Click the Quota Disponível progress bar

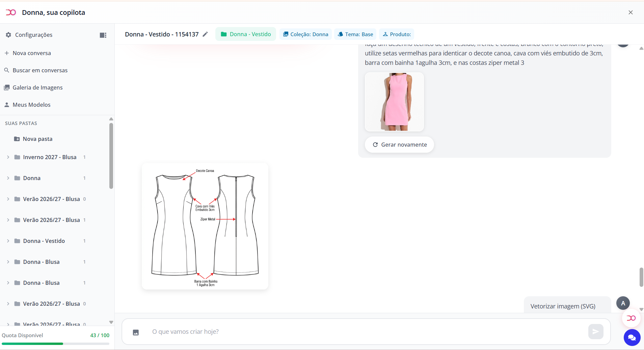pos(56,344)
